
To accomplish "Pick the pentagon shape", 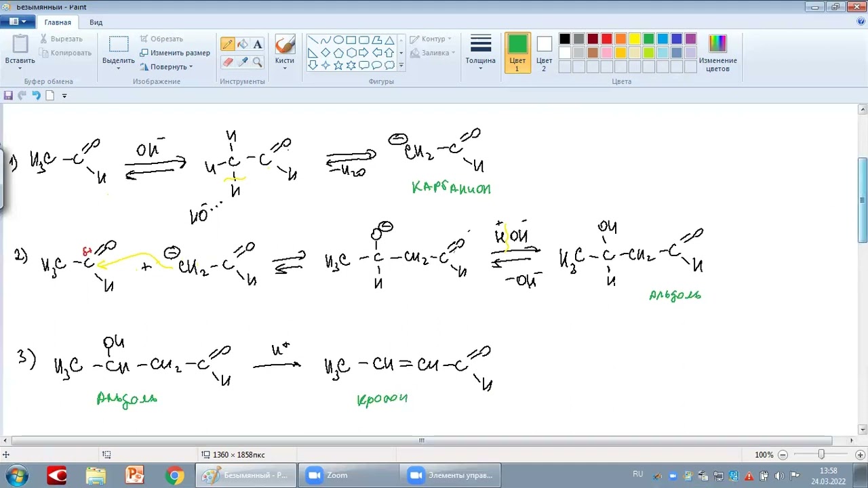I will click(338, 53).
